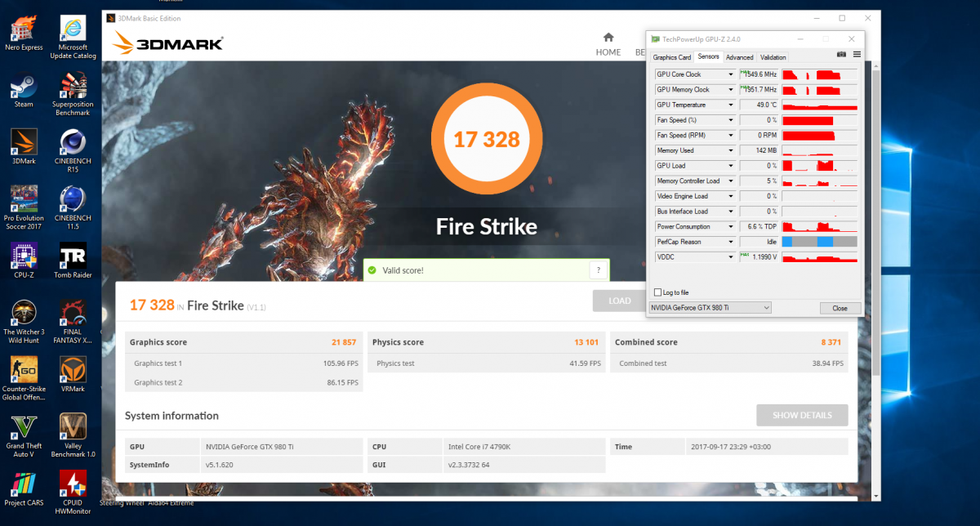Select the Tomb Raider desktop icon
The width and height of the screenshot is (980, 526).
coord(73,261)
